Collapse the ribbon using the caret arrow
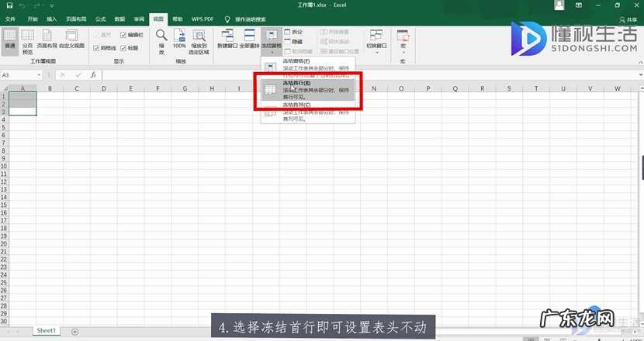 point(640,62)
